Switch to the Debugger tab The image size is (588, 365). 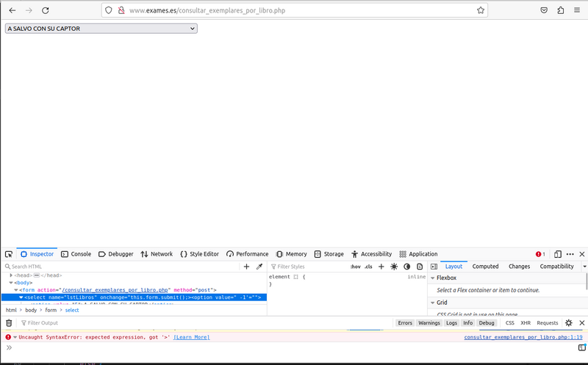(116, 254)
